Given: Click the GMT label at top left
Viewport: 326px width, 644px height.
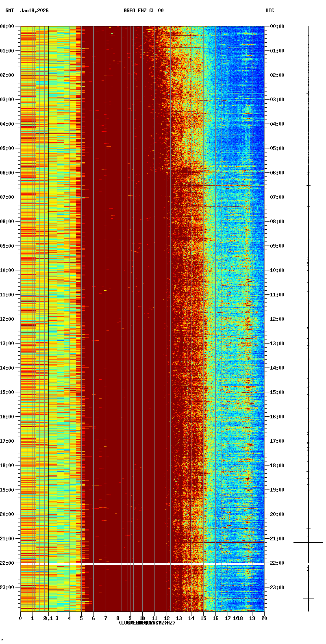Looking at the screenshot, I should click(9, 11).
